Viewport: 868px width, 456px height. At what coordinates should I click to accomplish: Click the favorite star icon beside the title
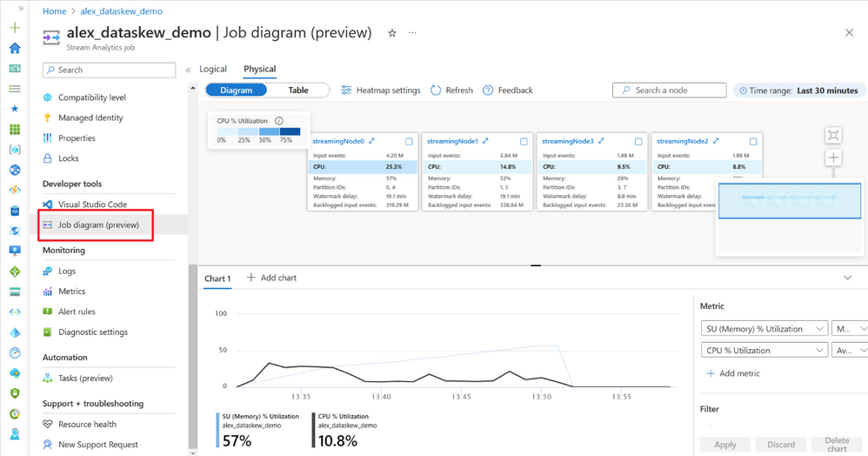click(392, 33)
